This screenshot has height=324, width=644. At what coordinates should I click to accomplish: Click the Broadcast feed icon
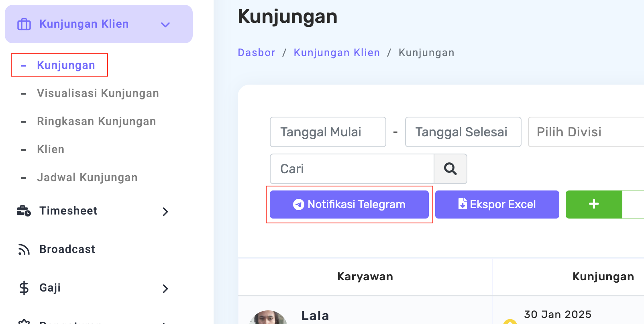coord(24,249)
